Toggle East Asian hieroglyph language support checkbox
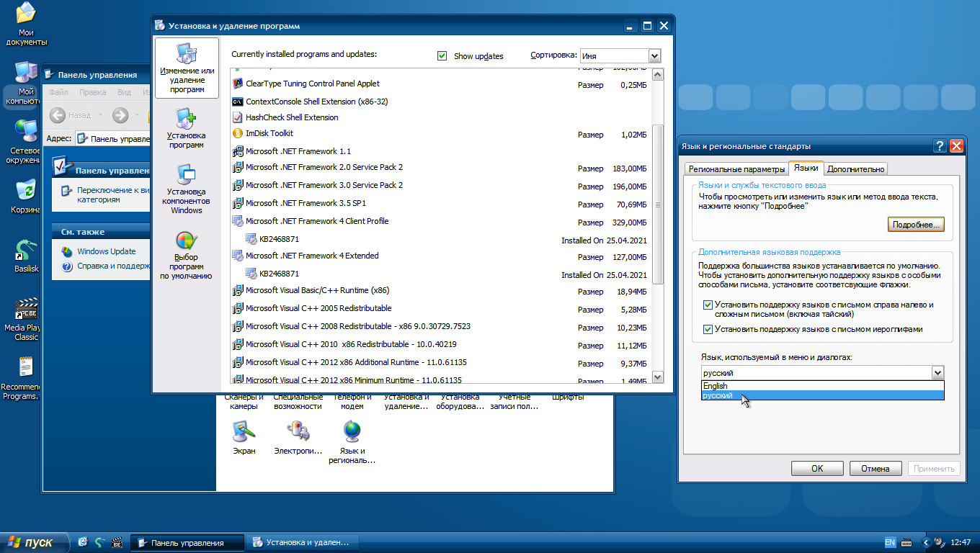 [708, 329]
